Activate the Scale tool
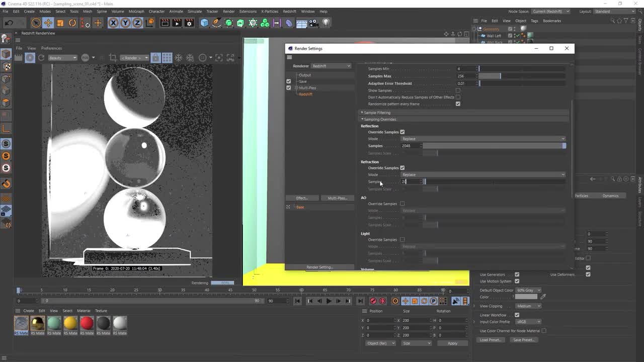The width and height of the screenshot is (644, 362). (60, 23)
